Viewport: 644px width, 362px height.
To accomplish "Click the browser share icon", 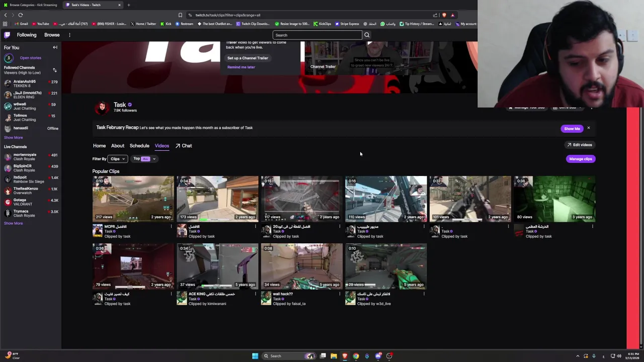I will pos(435,15).
